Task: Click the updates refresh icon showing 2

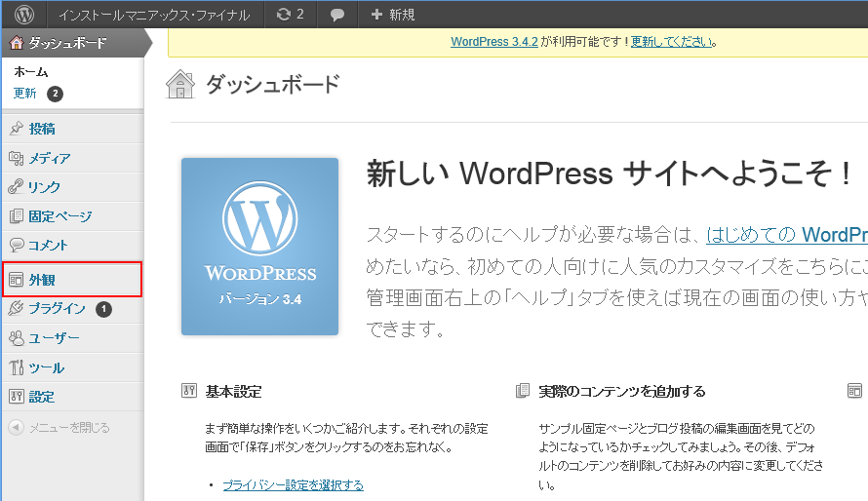Action: (284, 15)
